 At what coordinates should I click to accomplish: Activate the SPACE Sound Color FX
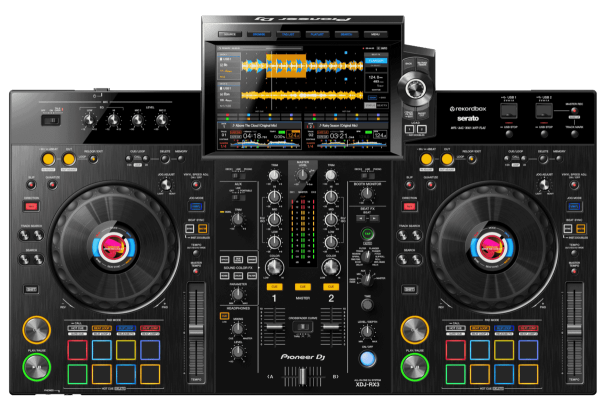click(x=225, y=260)
